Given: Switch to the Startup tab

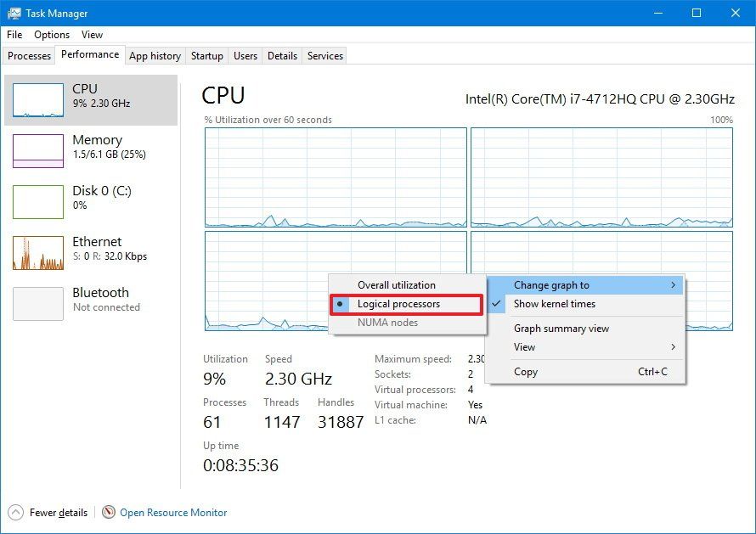Looking at the screenshot, I should (x=206, y=56).
